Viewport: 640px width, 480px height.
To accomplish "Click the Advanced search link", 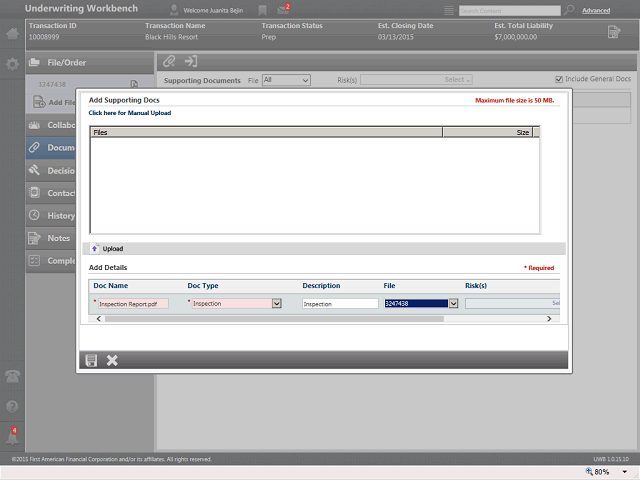I will pyautogui.click(x=596, y=11).
